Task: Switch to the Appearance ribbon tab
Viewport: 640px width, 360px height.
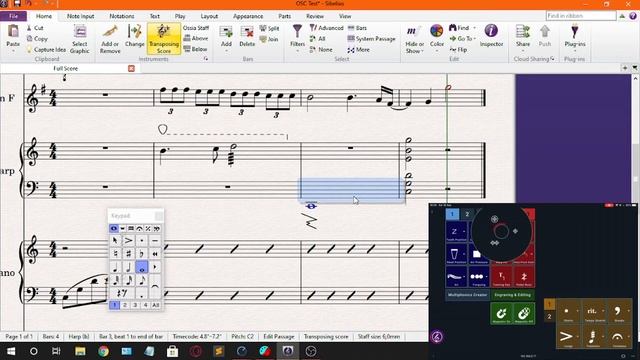Action: tap(248, 16)
